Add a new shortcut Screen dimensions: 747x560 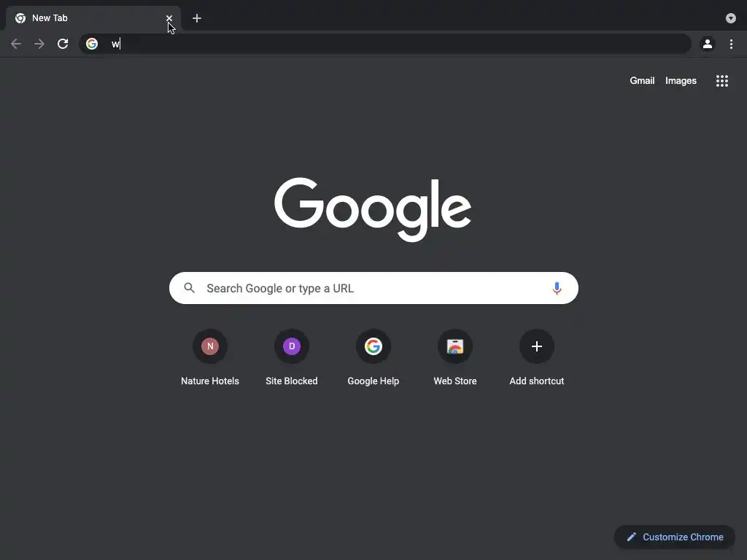[536, 357]
